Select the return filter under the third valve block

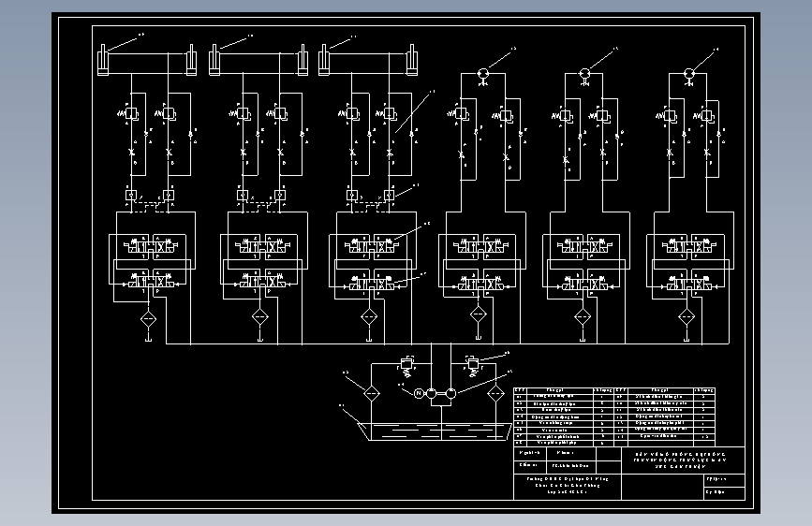point(369,316)
